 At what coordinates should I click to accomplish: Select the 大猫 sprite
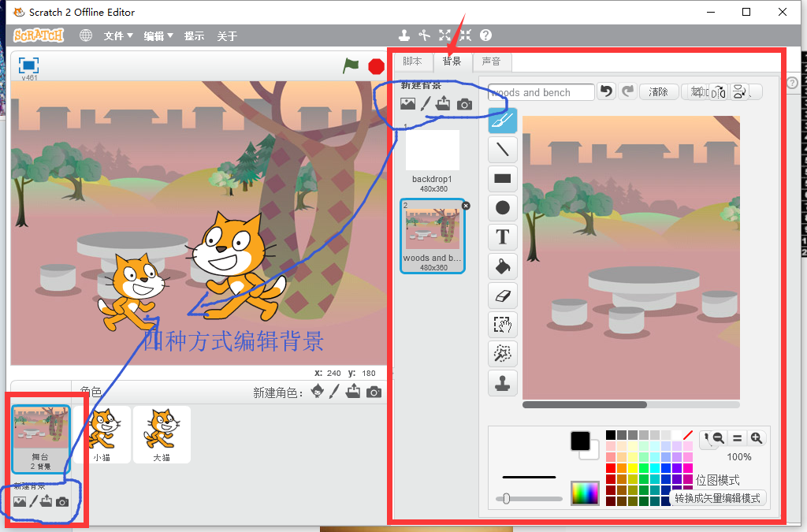coord(162,435)
